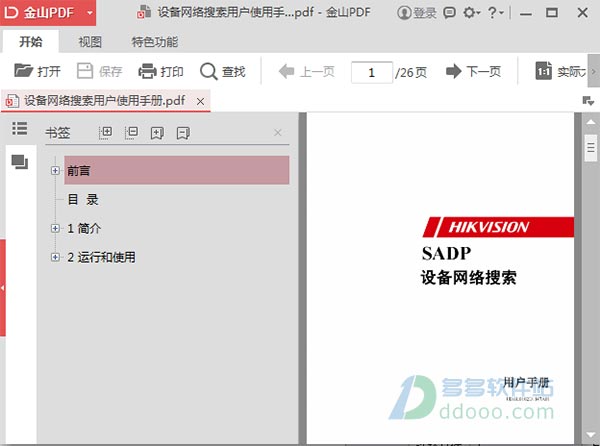The height and width of the screenshot is (446, 600).
Task: Select the 1 简介 bookmark
Action: (x=84, y=228)
